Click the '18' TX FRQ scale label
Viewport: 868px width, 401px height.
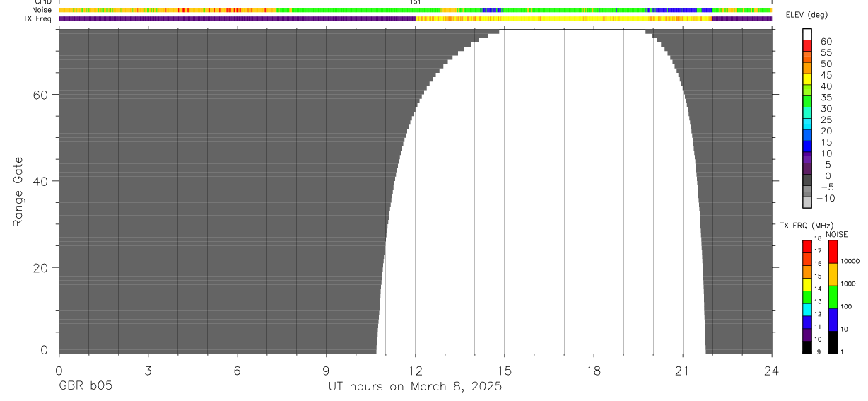click(x=818, y=238)
